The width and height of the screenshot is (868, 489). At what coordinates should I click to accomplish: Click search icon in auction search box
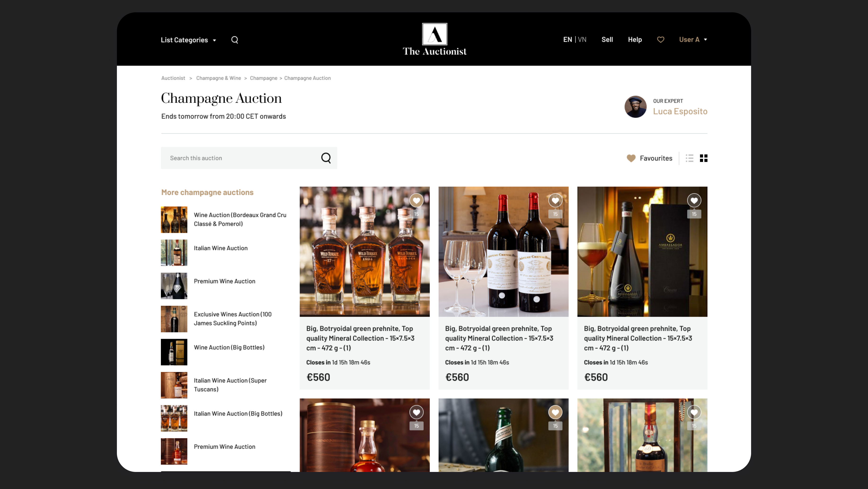click(x=326, y=158)
